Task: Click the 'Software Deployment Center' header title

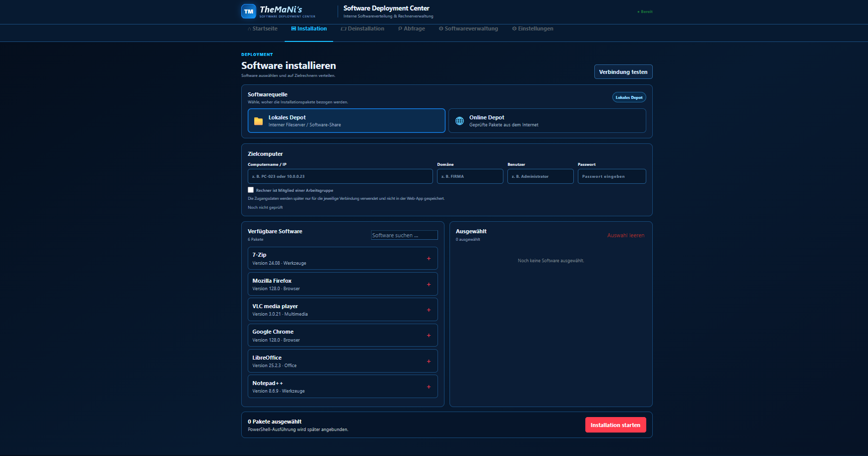Action: (x=387, y=8)
